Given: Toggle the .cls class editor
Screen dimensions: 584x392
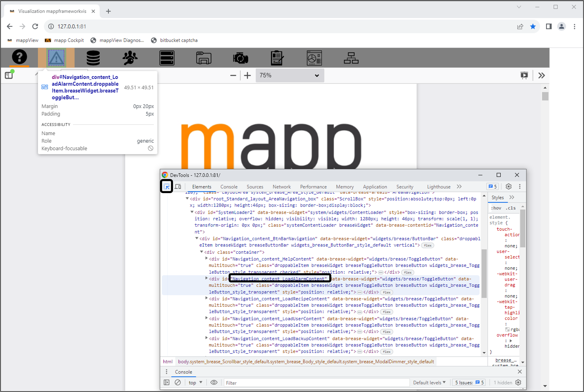Looking at the screenshot, I should point(511,208).
